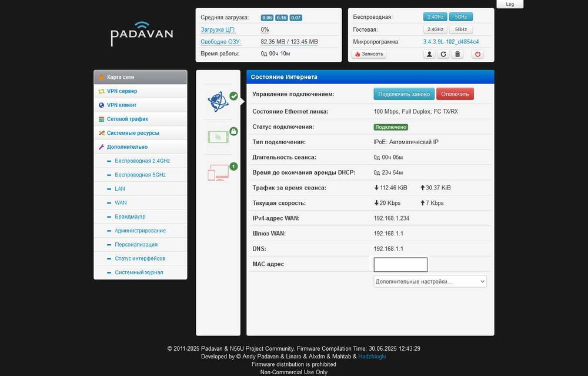Screen dimensions: 588x376
Task: Click the trash bin icon button
Action: (457, 54)
